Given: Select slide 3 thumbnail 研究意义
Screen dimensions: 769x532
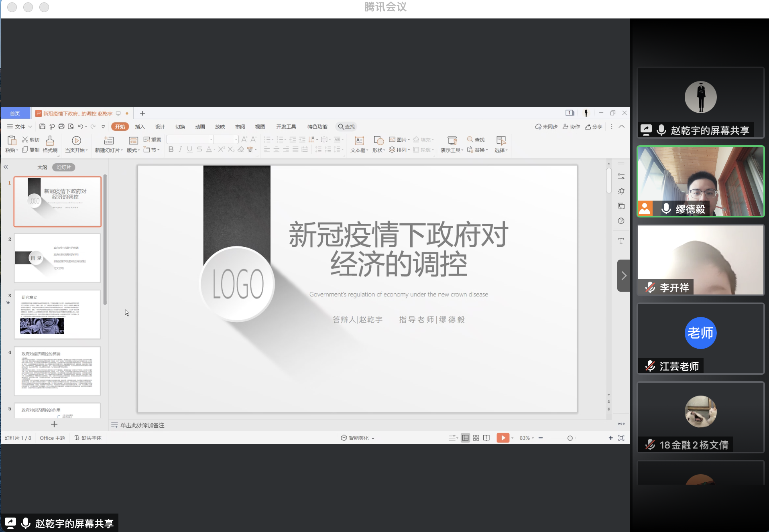Looking at the screenshot, I should [x=57, y=315].
